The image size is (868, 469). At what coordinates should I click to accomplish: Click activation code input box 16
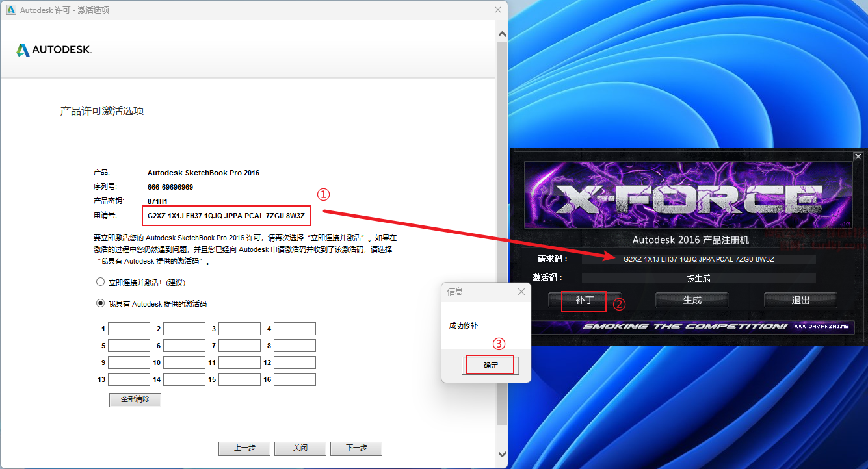(295, 379)
